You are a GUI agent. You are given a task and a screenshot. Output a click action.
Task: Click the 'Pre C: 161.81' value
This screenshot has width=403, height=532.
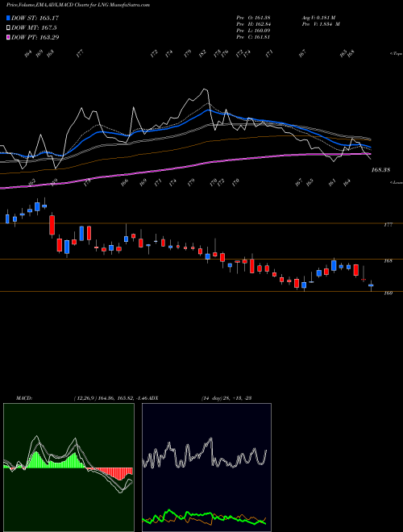[253, 37]
